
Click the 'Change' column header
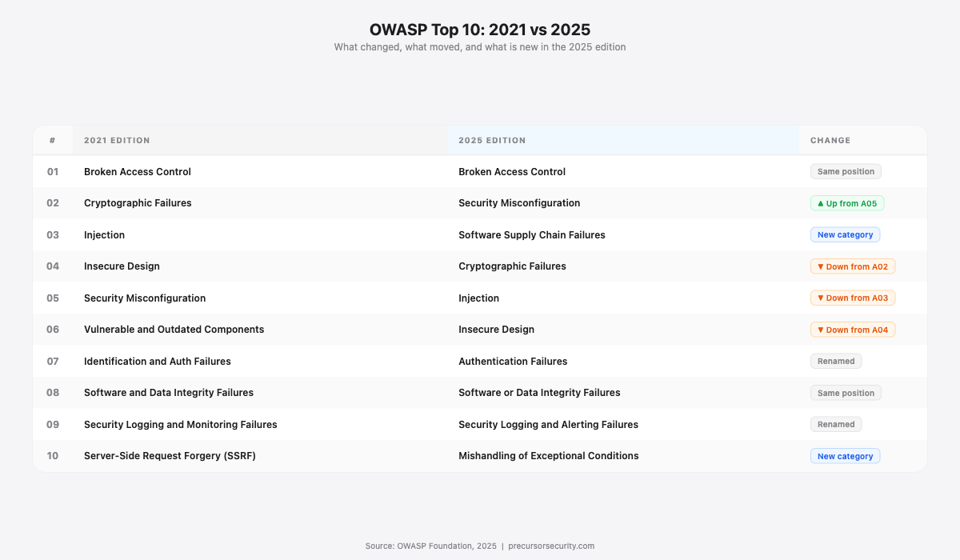830,140
